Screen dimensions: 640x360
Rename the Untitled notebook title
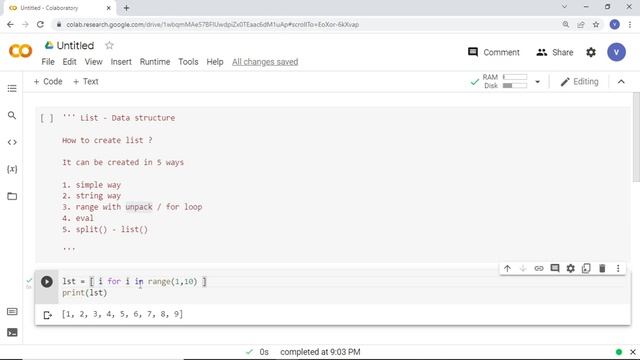[x=75, y=45]
